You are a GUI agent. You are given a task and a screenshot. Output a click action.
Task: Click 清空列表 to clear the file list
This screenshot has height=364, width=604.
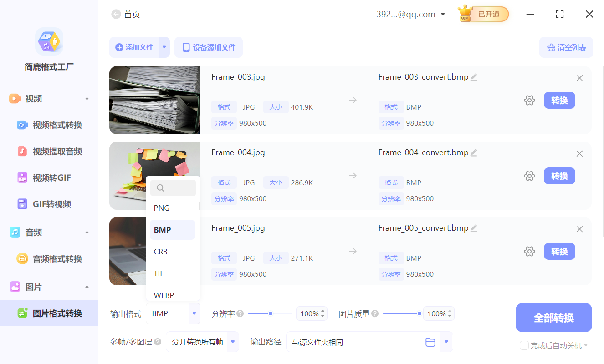pos(566,47)
